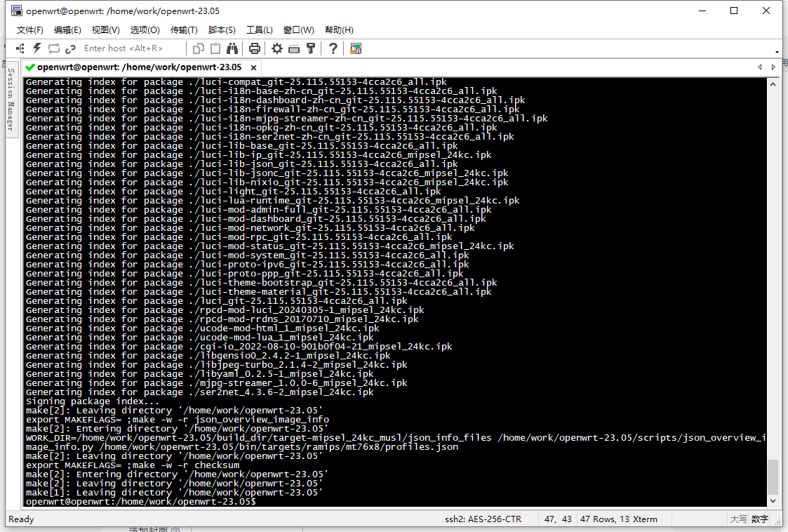Click the Help question mark icon
This screenshot has height=532, width=788.
coord(333,48)
